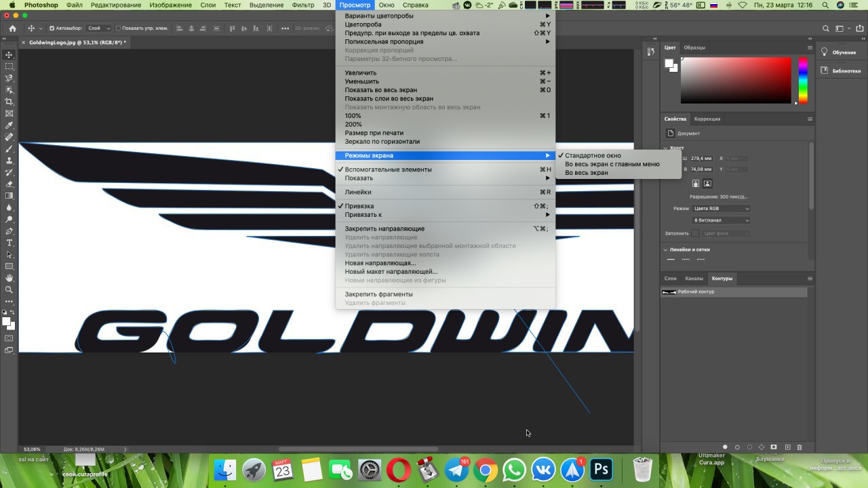Select the Blur tool
This screenshot has height=488, width=868.
(x=9, y=207)
